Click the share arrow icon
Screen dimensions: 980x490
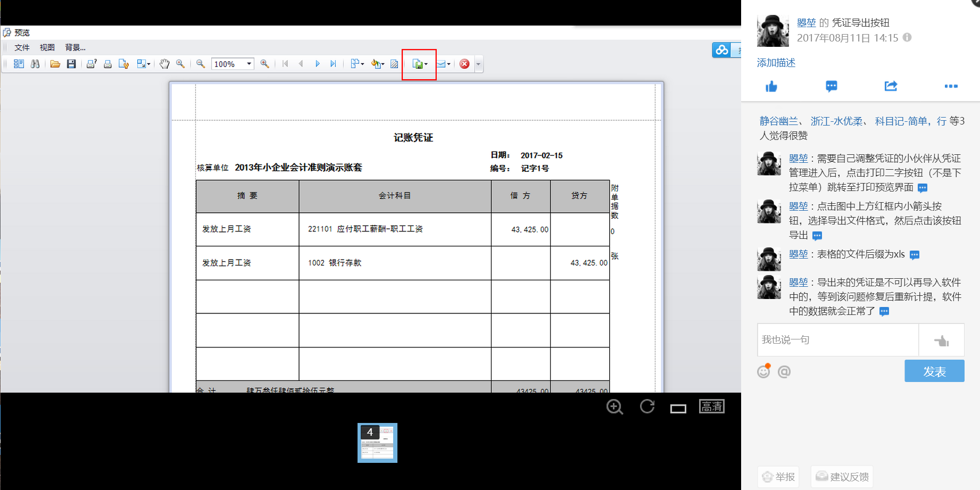pyautogui.click(x=891, y=86)
